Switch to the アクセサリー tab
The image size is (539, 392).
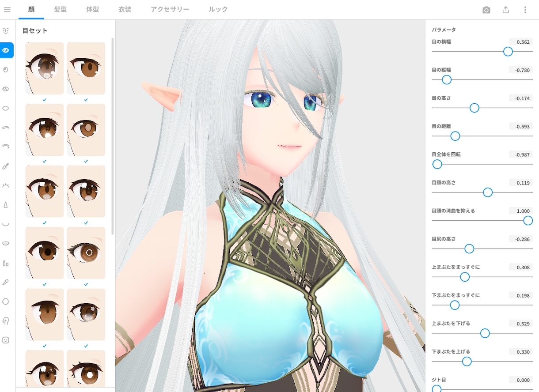(170, 9)
